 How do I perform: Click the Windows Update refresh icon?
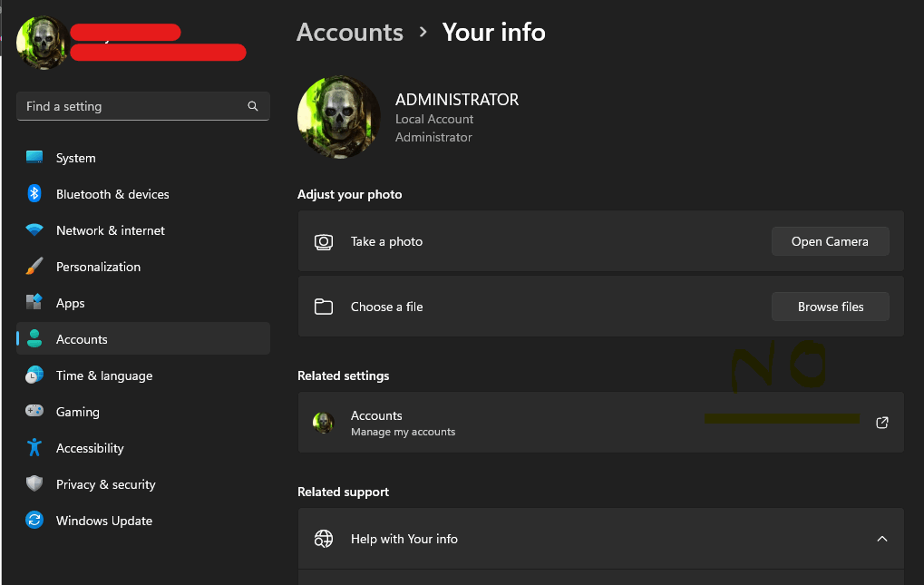[x=34, y=521]
